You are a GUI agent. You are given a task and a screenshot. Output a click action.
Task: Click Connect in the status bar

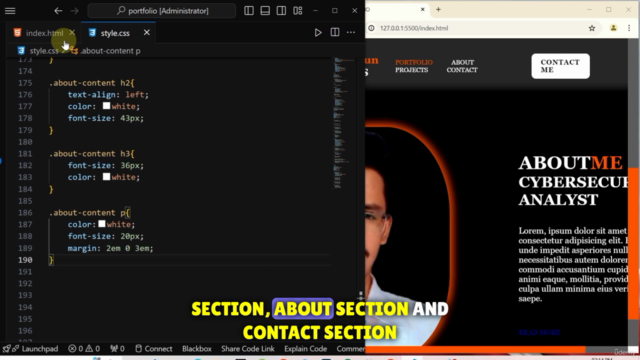point(153,349)
